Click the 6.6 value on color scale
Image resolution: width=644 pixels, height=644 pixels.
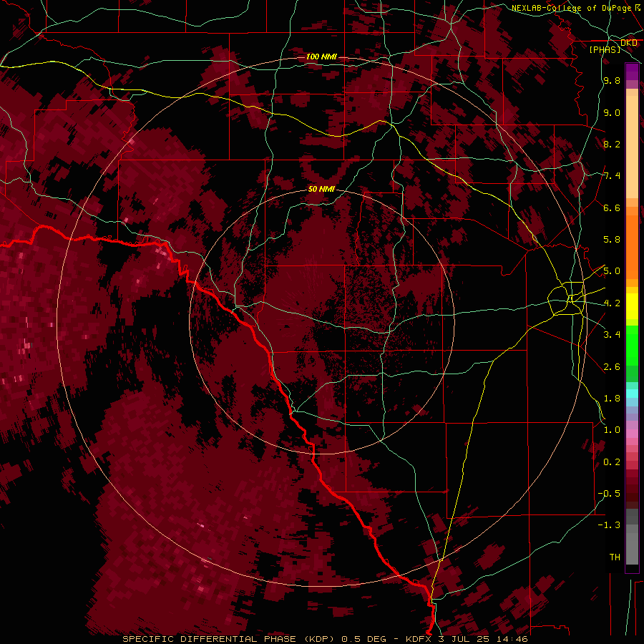(x=612, y=208)
